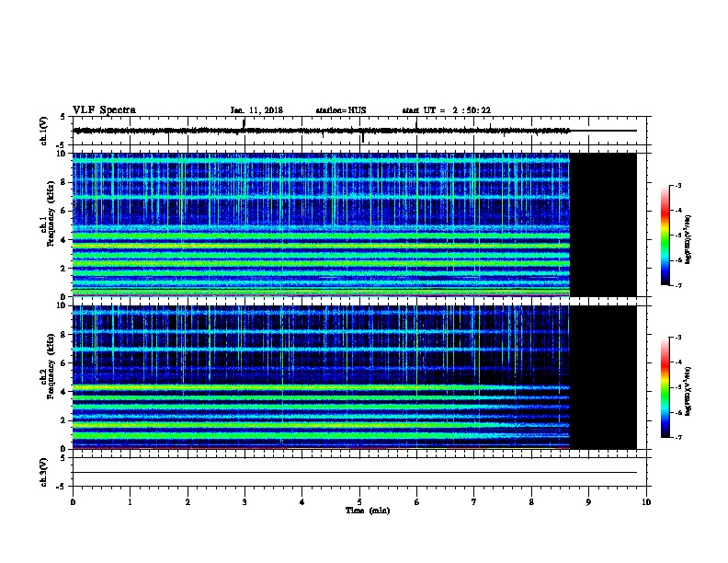The image size is (728, 563).
Task: Click time axis tick label "3"
Action: click(245, 502)
